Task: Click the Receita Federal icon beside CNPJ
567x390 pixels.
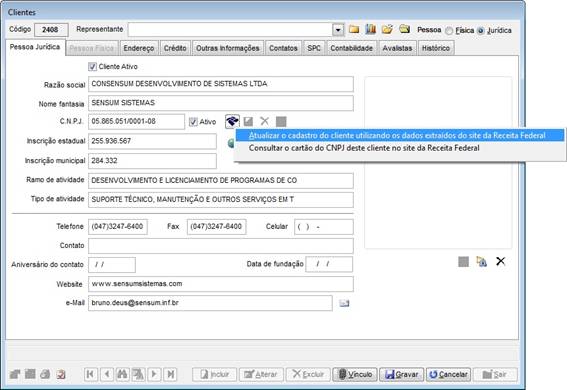Action: 232,121
